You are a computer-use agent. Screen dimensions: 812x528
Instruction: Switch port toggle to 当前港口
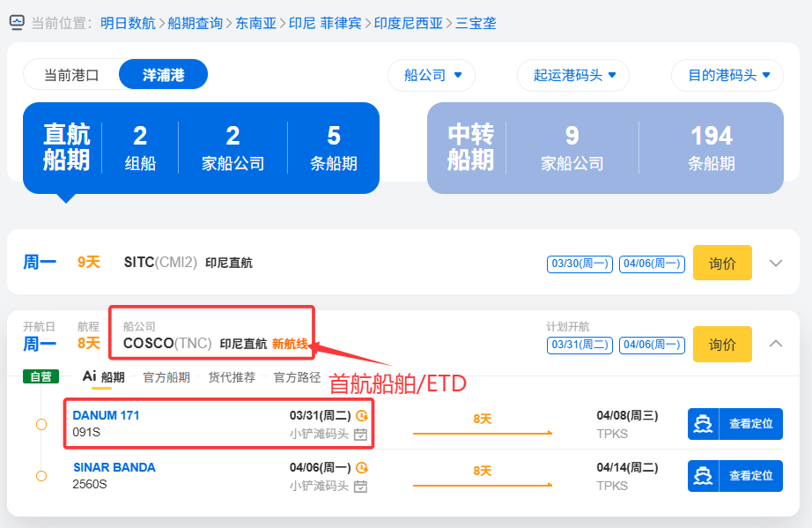point(71,75)
